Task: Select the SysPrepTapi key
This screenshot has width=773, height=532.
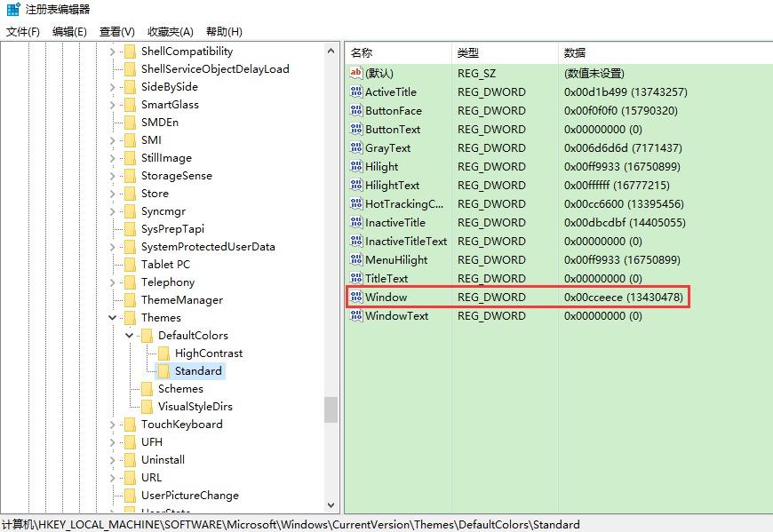Action: tap(172, 229)
